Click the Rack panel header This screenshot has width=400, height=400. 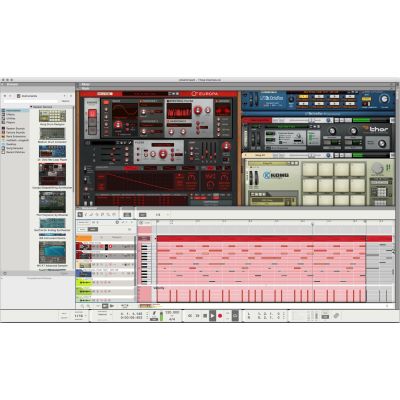[x=236, y=88]
